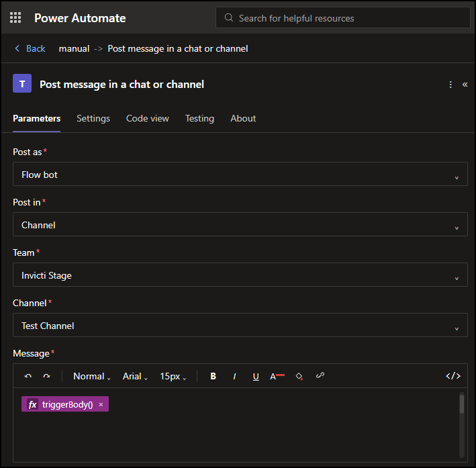Open the Normal paragraph style dropdown
The height and width of the screenshot is (468, 476).
tap(92, 376)
